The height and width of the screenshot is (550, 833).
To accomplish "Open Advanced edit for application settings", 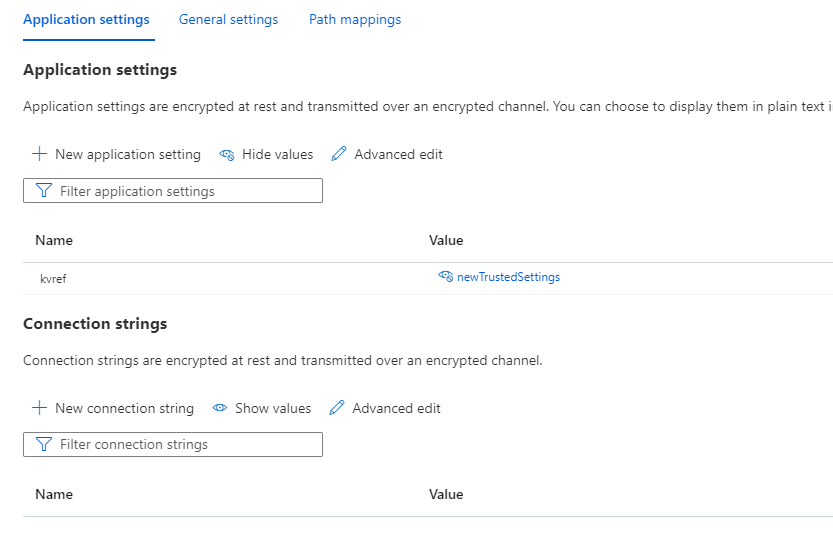I will [339, 154].
